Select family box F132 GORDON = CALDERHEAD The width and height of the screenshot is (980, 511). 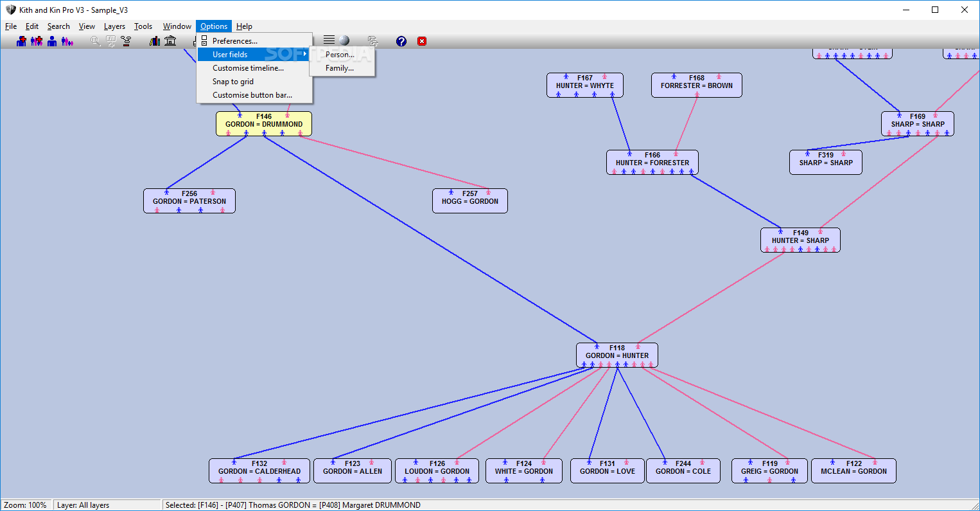(x=259, y=471)
